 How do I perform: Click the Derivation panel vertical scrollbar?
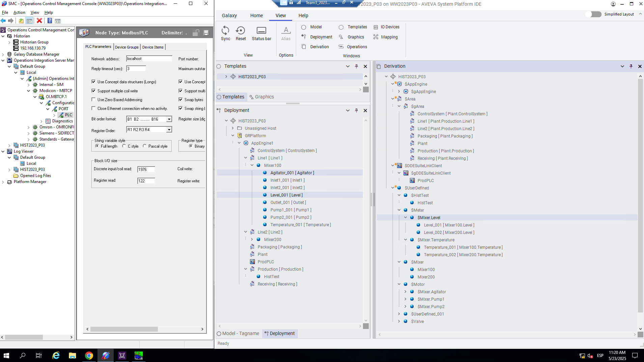[640, 195]
